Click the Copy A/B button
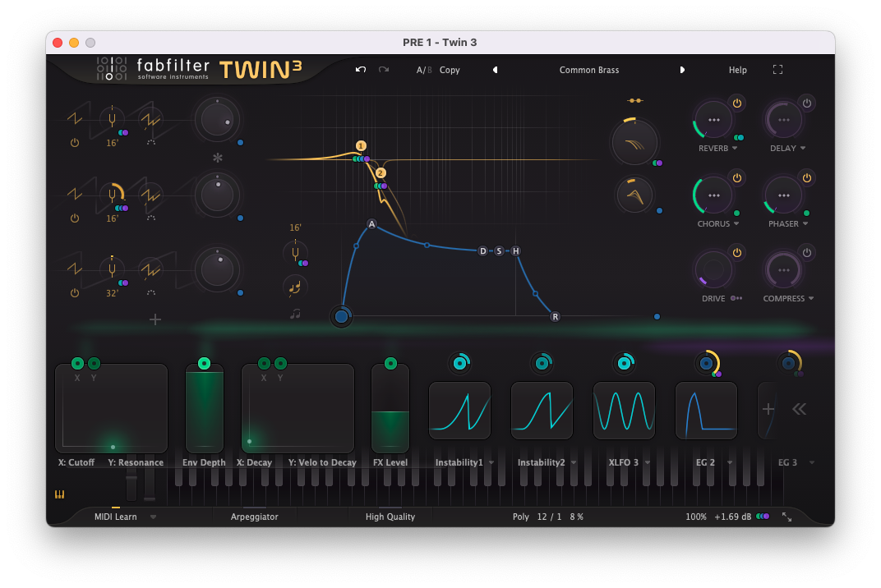Screen dimensions: 881x588 (450, 70)
